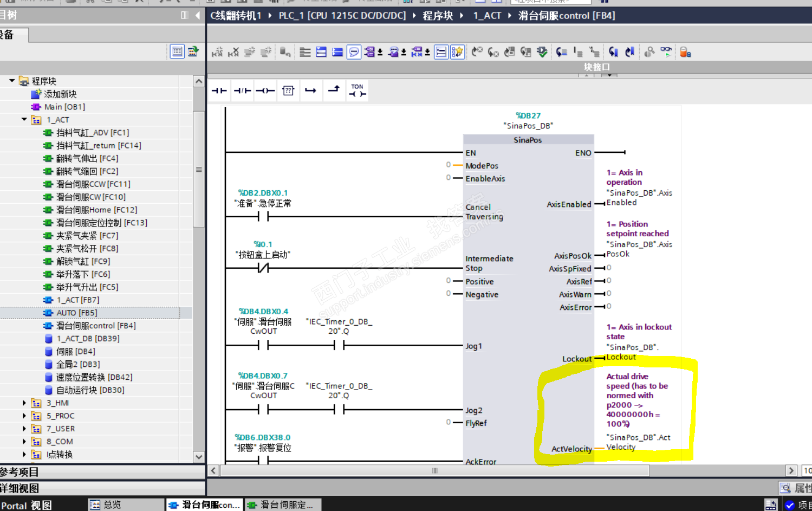Click the delete network toolbar icon
The image size is (812, 511).
pos(233,52)
